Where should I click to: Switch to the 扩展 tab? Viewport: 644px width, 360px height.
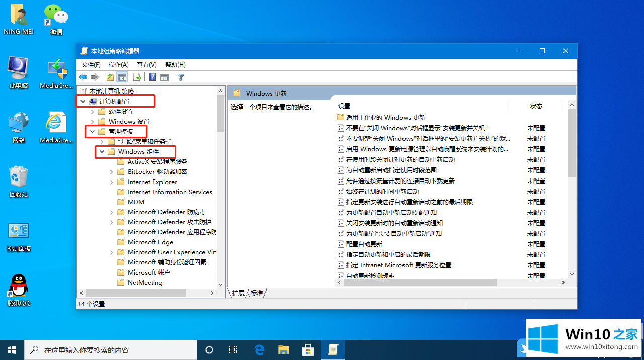[238, 293]
